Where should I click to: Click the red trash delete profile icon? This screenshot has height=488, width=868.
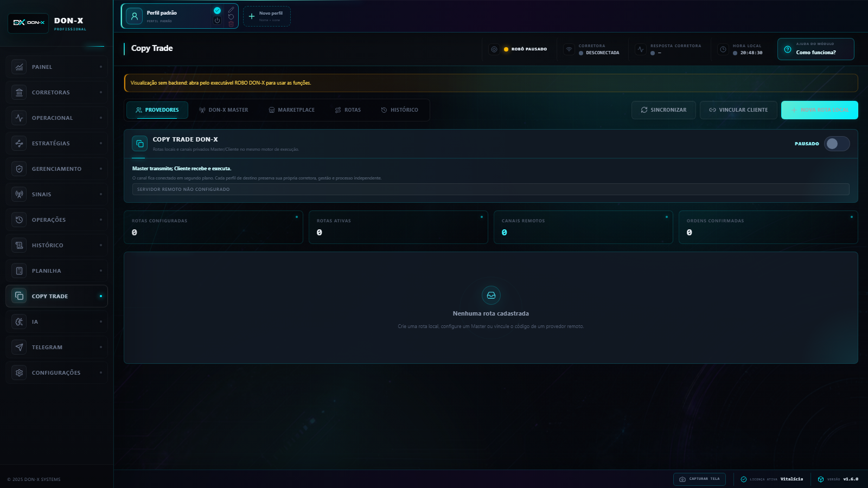(231, 24)
